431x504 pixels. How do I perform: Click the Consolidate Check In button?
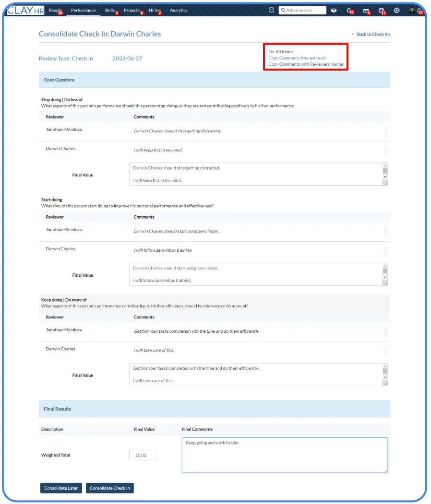[110, 488]
